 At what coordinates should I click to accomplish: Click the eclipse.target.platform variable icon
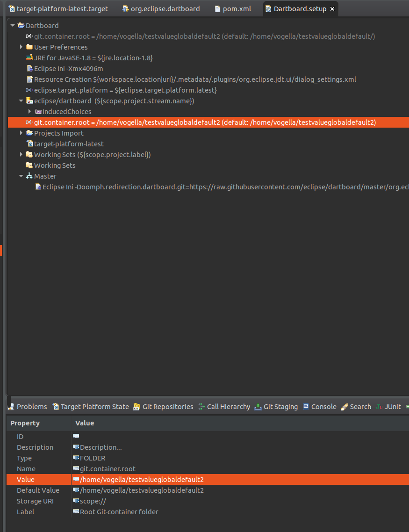pos(29,90)
